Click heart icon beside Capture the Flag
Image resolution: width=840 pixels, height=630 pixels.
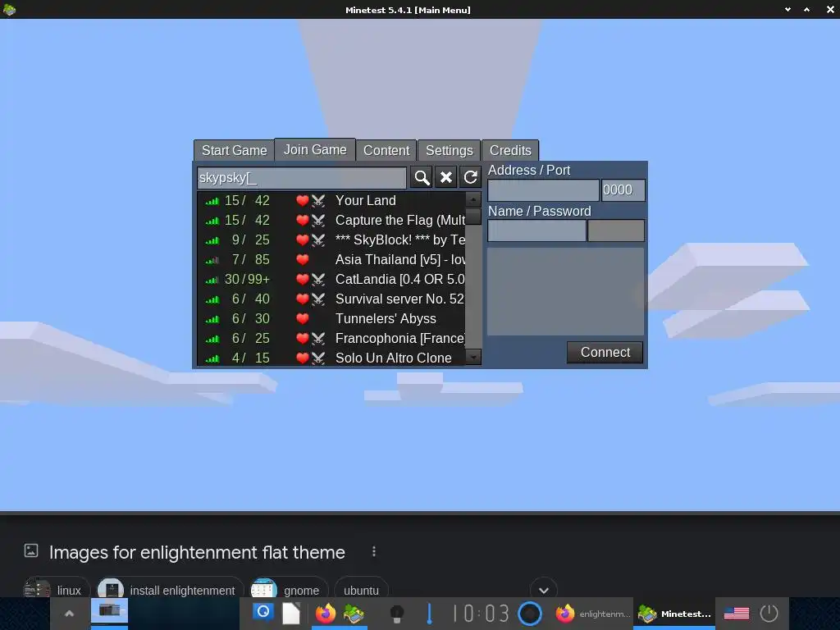(302, 220)
